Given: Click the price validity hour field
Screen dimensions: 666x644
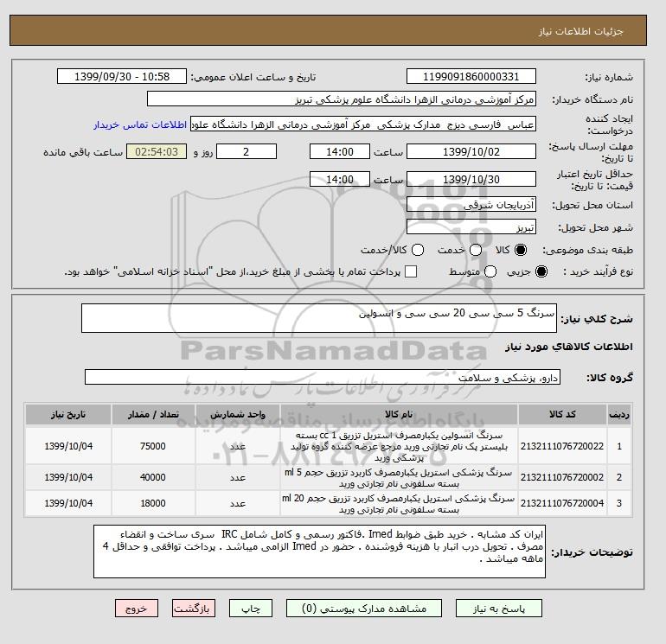Looking at the screenshot, I should pyautogui.click(x=340, y=179).
